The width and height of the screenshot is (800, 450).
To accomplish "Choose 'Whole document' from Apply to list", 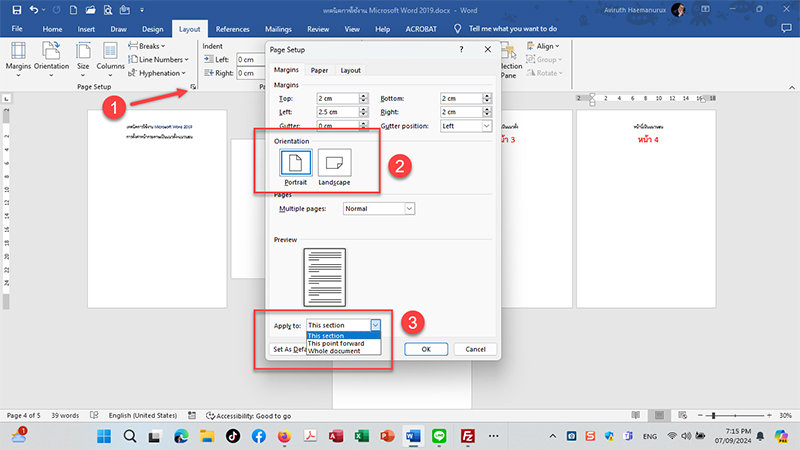I will coord(334,351).
